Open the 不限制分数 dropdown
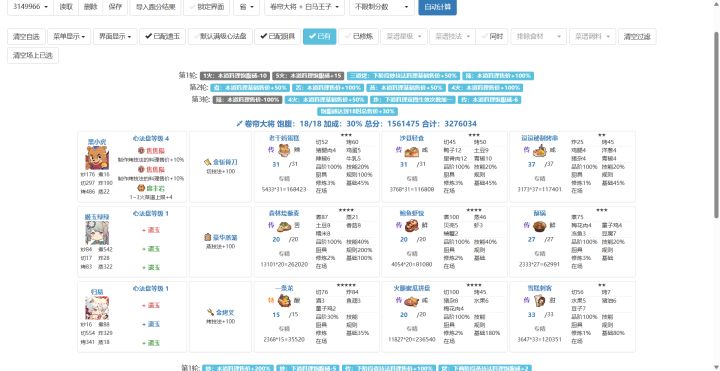 [382, 7]
